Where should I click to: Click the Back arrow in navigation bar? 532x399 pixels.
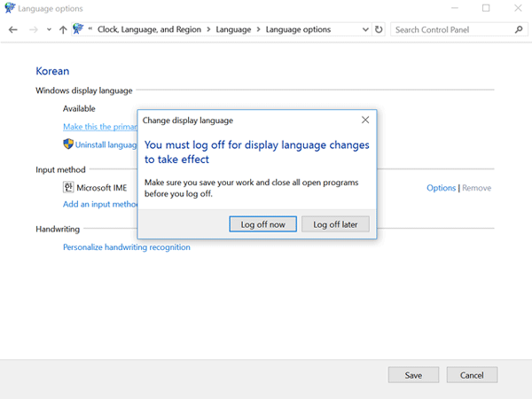12,29
